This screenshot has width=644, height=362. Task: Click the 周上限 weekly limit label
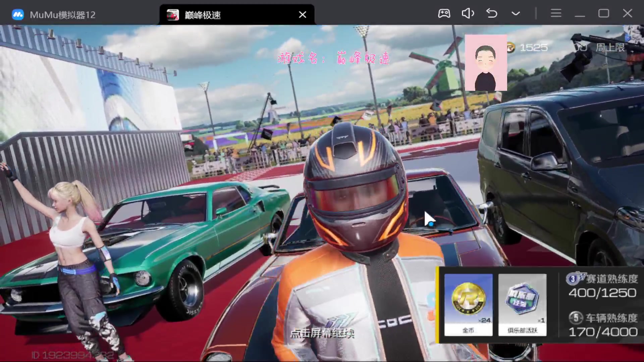(x=610, y=47)
